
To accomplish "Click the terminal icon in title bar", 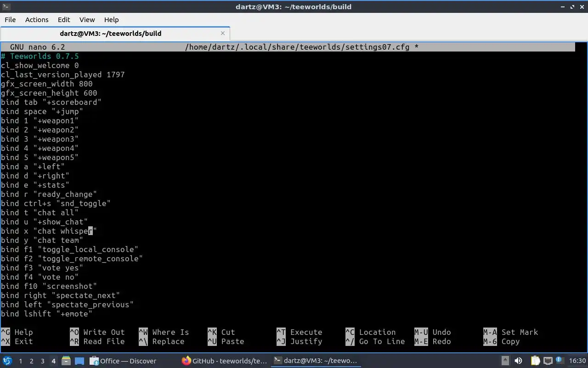I will pyautogui.click(x=6, y=6).
